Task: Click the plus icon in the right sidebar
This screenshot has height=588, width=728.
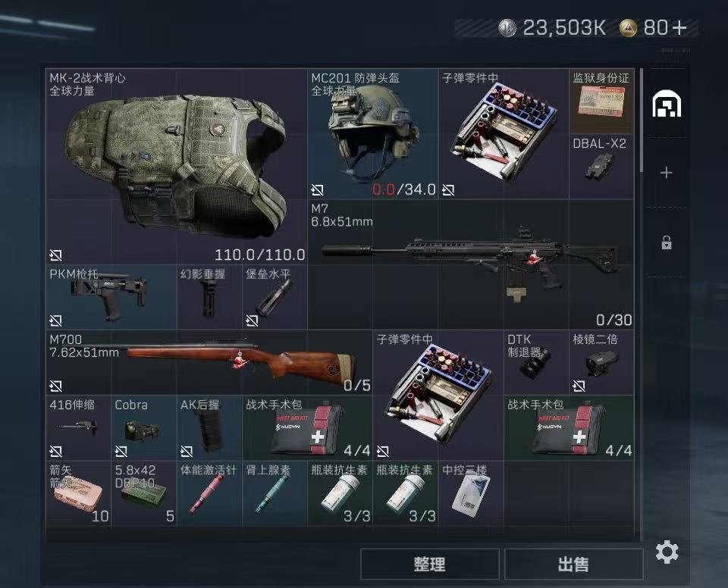Action: click(x=667, y=173)
